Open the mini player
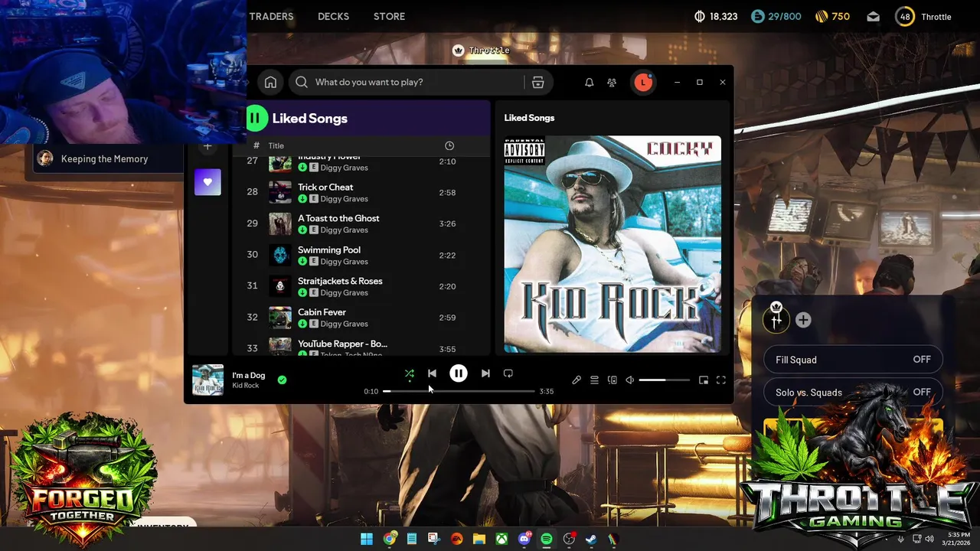Viewport: 980px width, 551px height. click(704, 380)
